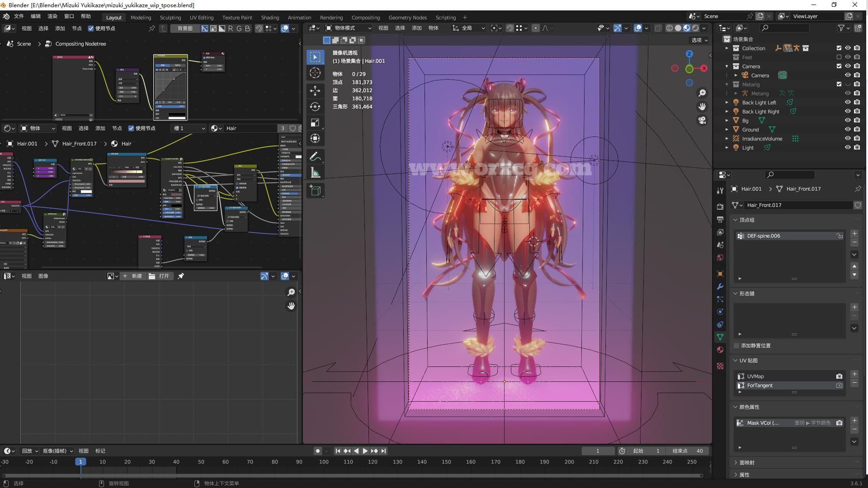This screenshot has height=488, width=868.
Task: Click the pan hand icon in 3D viewport
Action: pyautogui.click(x=702, y=107)
